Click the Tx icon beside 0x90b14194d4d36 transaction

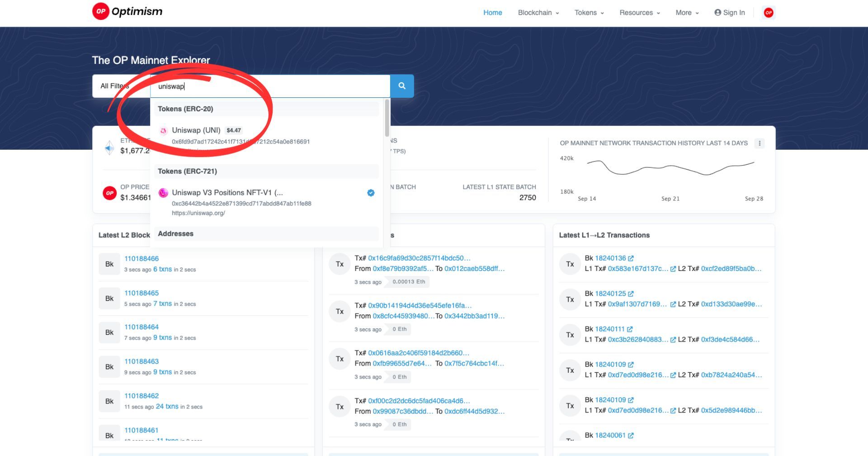click(340, 312)
